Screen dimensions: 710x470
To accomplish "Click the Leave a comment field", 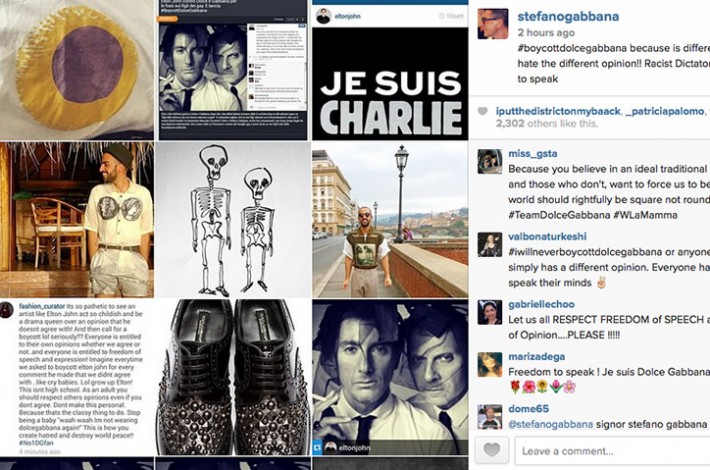I will [x=613, y=451].
